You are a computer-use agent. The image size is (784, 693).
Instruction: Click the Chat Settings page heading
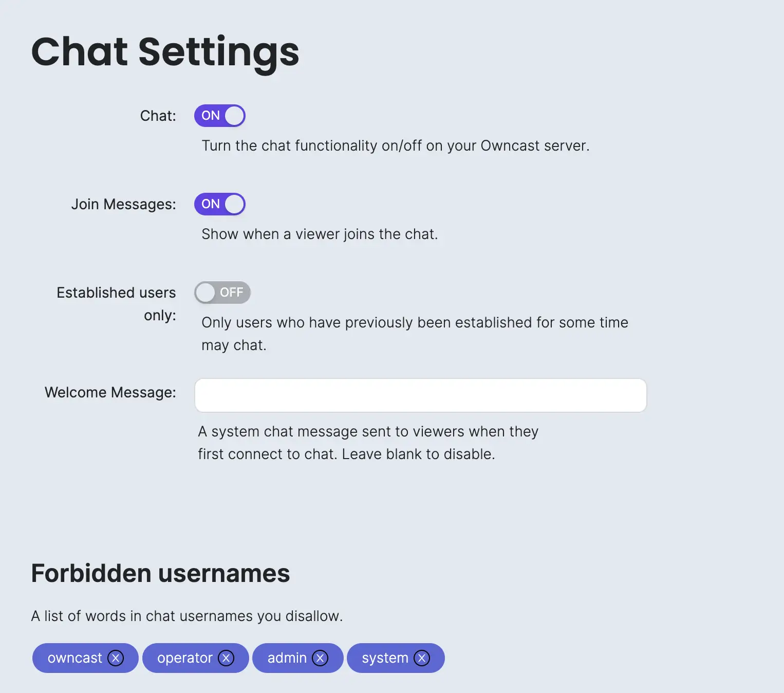[x=165, y=52]
